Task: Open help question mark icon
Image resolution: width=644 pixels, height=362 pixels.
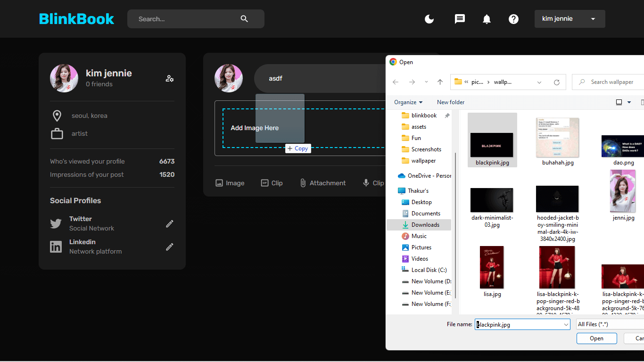Action: [x=513, y=19]
